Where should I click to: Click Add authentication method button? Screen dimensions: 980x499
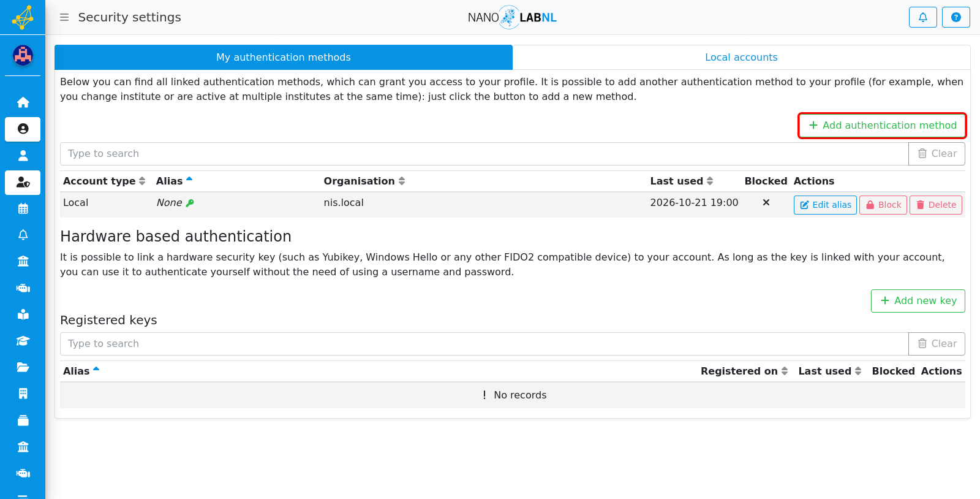[882, 126]
